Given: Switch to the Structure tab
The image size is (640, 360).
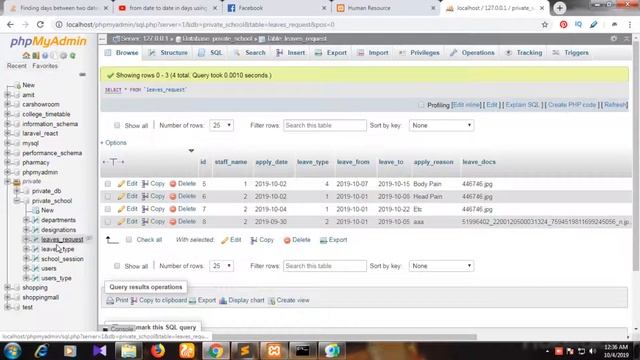Looking at the screenshot, I should click(x=168, y=53).
